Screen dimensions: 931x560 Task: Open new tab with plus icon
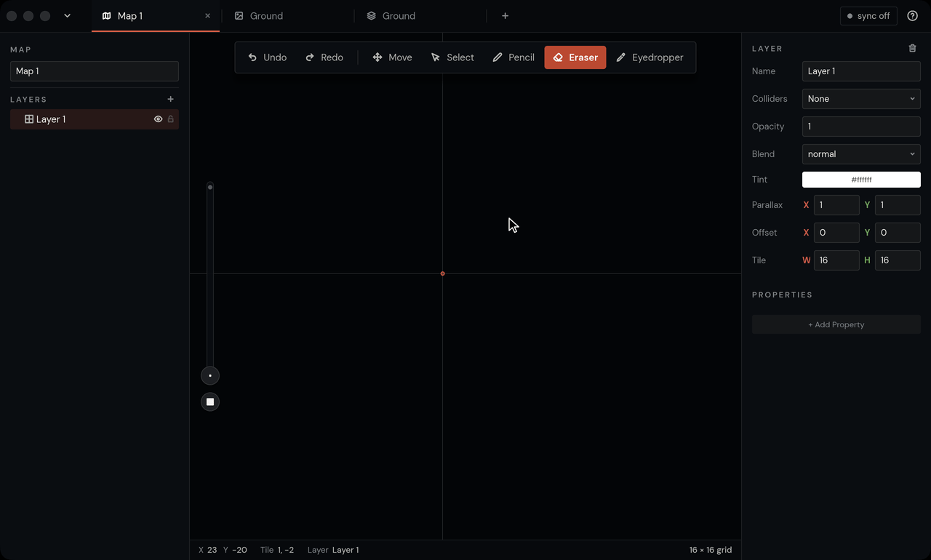(x=505, y=16)
